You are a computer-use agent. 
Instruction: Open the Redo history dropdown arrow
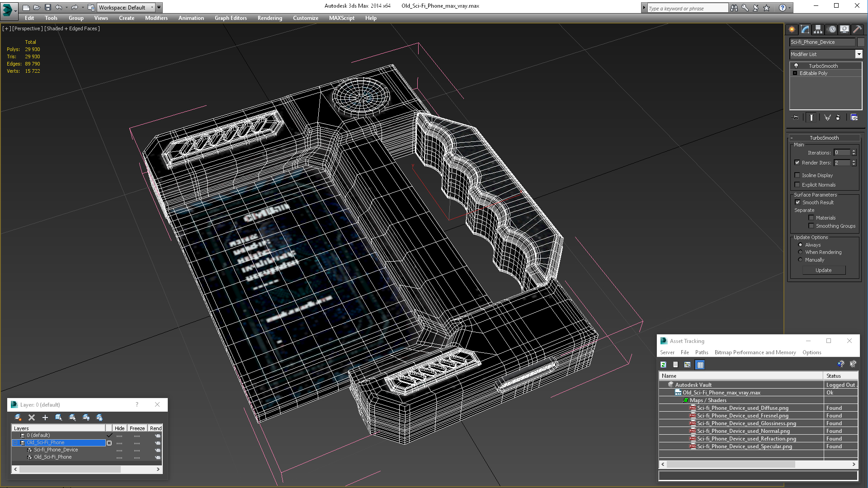pos(82,7)
